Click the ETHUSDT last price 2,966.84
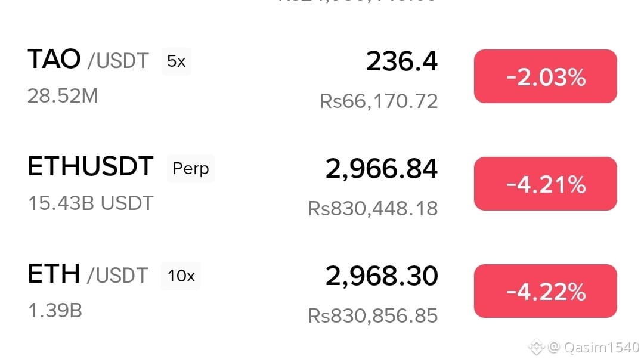Image resolution: width=644 pixels, height=362 pixels. pos(382,169)
